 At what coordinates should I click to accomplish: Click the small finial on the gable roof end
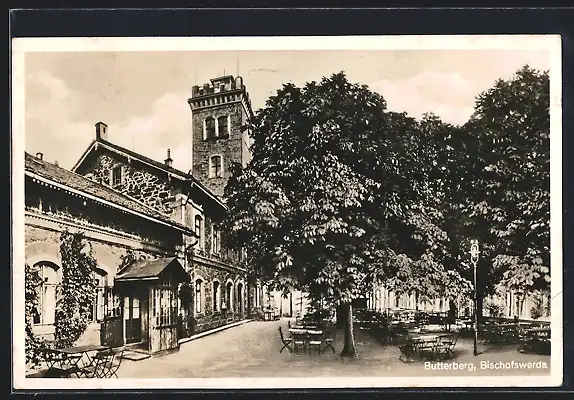coord(168,158)
